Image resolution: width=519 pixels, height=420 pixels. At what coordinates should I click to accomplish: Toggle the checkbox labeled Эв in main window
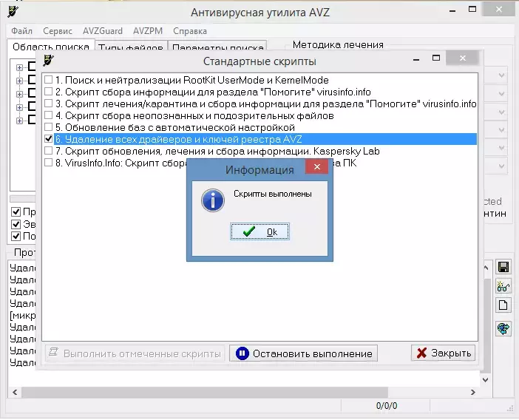point(16,224)
